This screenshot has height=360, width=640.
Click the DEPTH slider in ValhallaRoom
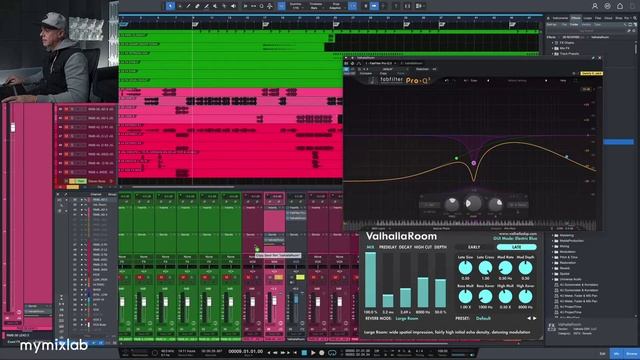click(x=440, y=280)
